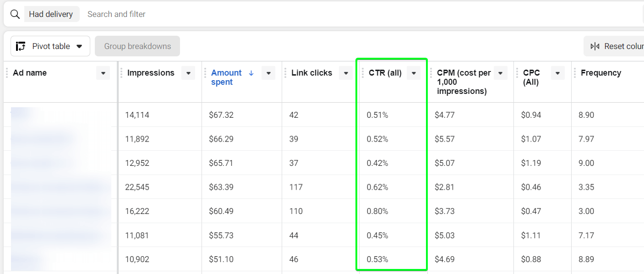
Task: Expand the Impressions column options dropdown
Action: [188, 73]
